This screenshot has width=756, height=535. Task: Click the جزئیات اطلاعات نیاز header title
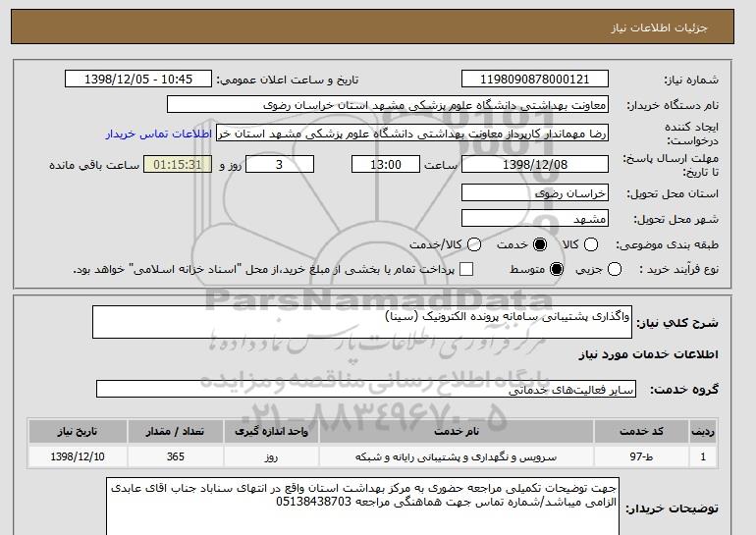pos(659,27)
